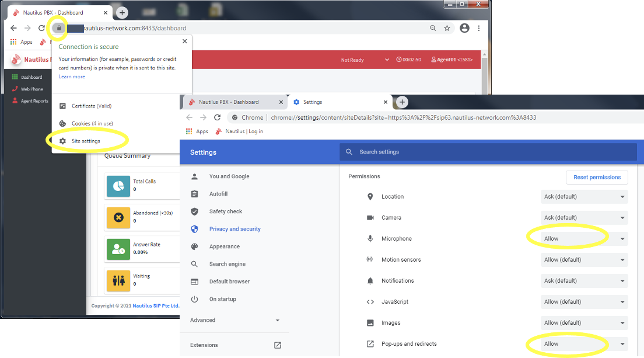The image size is (644, 358).
Task: Open the Notifications permission dropdown
Action: tap(584, 281)
